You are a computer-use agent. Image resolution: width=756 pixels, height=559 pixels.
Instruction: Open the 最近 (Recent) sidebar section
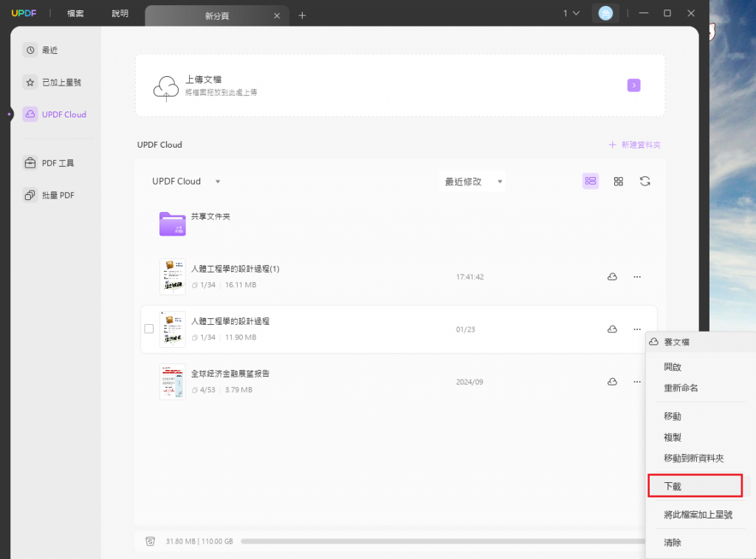pyautogui.click(x=41, y=50)
